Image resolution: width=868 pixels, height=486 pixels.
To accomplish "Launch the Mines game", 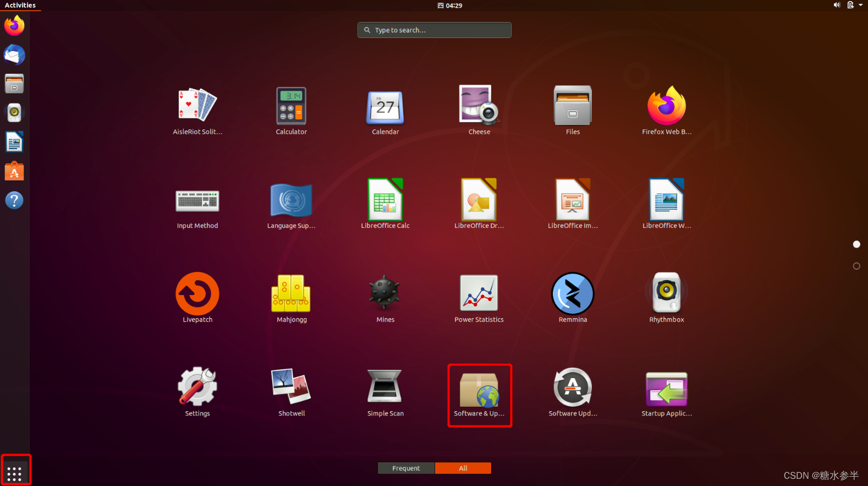I will click(x=385, y=297).
